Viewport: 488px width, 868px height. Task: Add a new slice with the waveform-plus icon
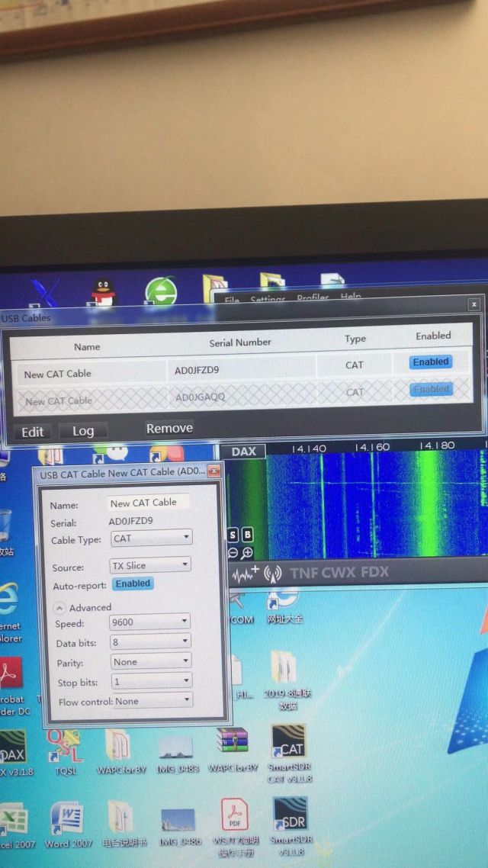coord(245,574)
